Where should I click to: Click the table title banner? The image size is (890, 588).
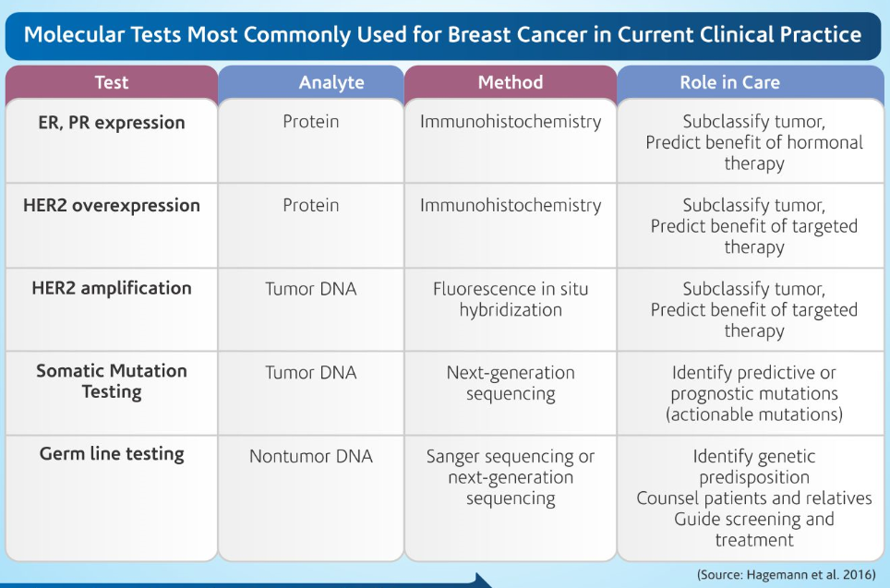pyautogui.click(x=442, y=36)
